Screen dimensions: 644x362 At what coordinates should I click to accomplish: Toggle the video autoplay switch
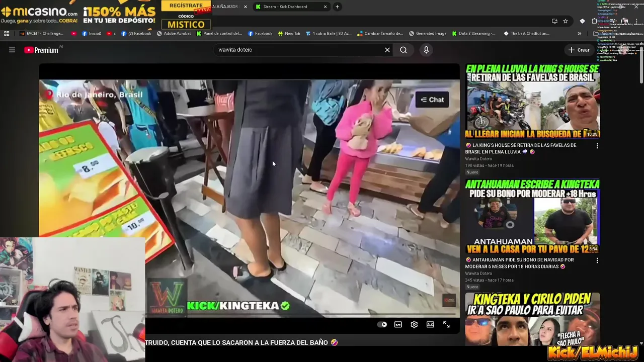382,325
